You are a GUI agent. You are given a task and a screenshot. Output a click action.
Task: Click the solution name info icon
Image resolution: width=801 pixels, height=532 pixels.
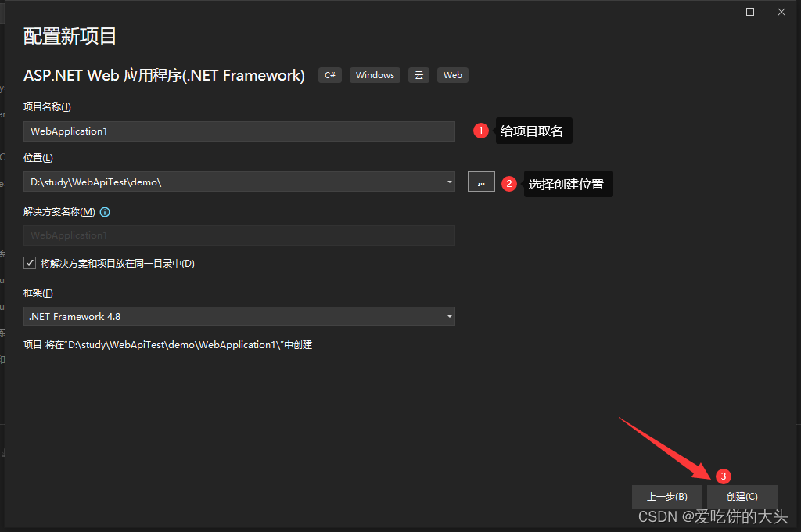click(105, 212)
